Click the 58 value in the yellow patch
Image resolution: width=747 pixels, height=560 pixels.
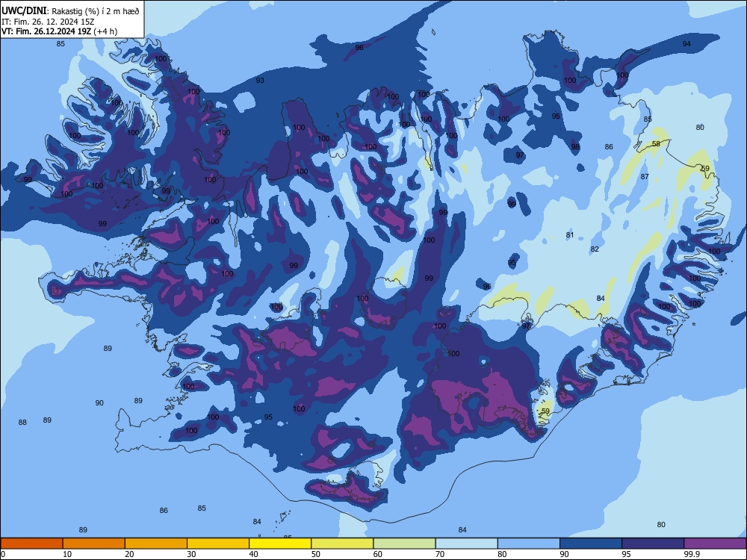tap(656, 143)
